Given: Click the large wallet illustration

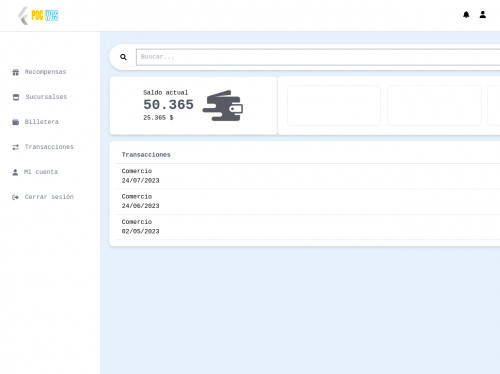Looking at the screenshot, I should point(223,105).
